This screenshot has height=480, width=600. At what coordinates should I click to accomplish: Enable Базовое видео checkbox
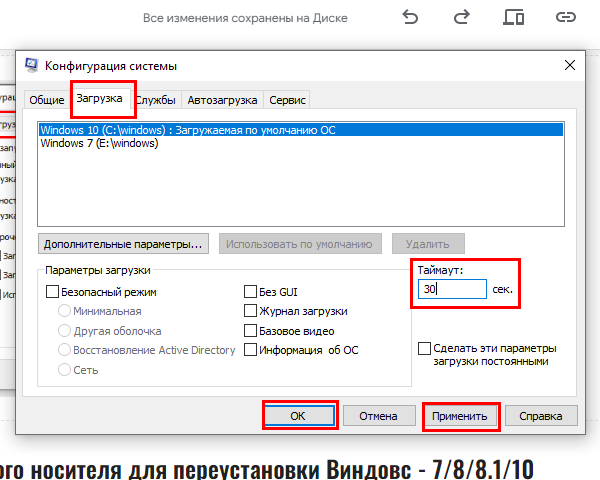[250, 330]
